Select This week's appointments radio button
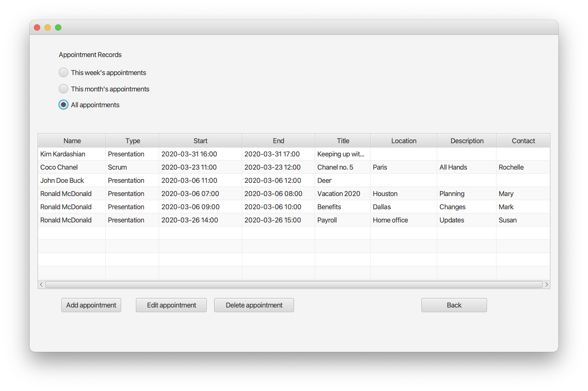 pyautogui.click(x=63, y=72)
